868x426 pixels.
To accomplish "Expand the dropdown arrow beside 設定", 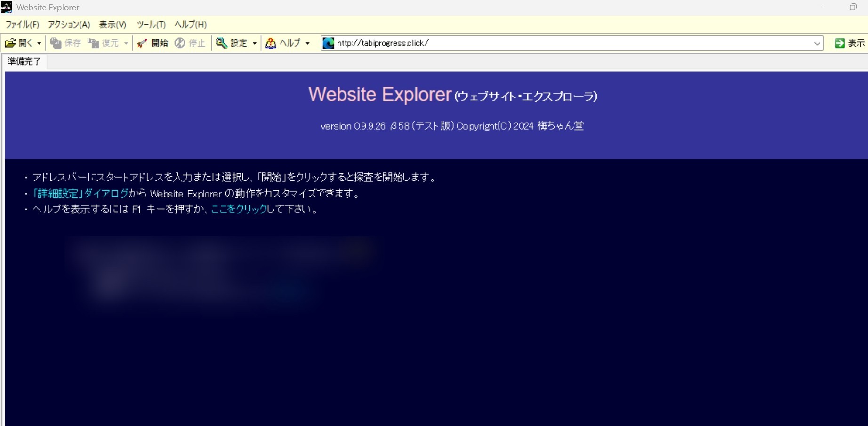I will point(255,43).
